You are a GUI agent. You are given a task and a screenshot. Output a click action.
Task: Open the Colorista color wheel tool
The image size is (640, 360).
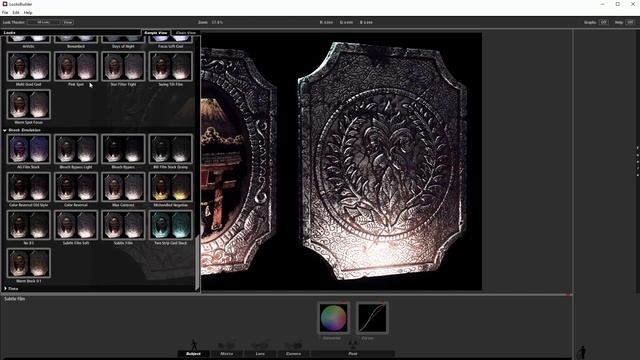(333, 318)
